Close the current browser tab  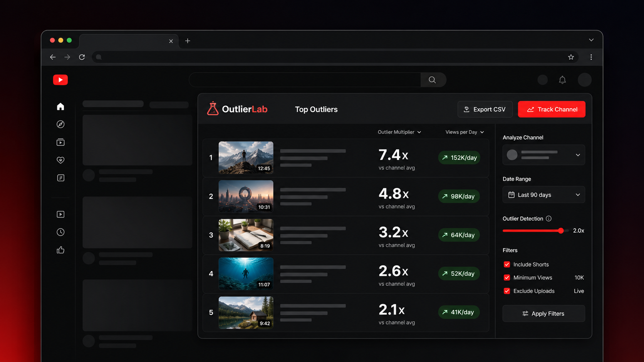click(x=171, y=41)
